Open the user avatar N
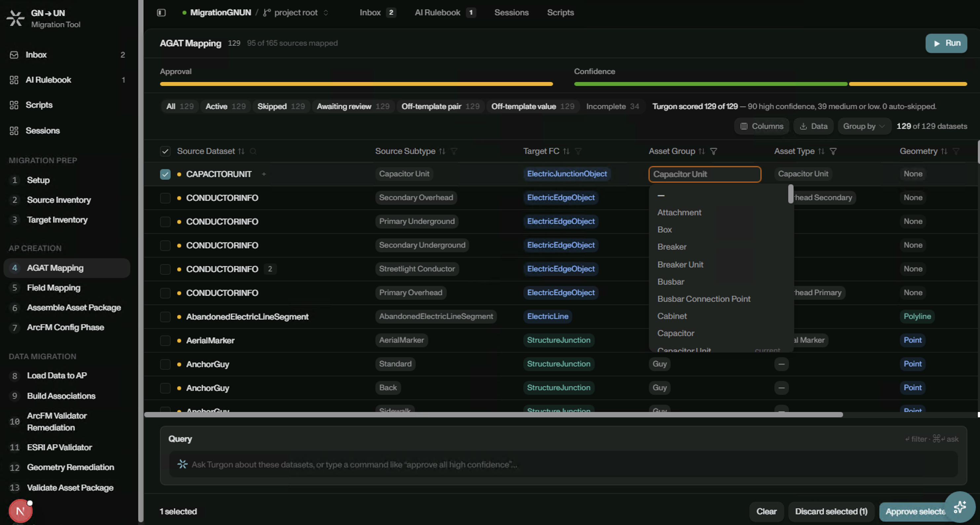 point(20,511)
